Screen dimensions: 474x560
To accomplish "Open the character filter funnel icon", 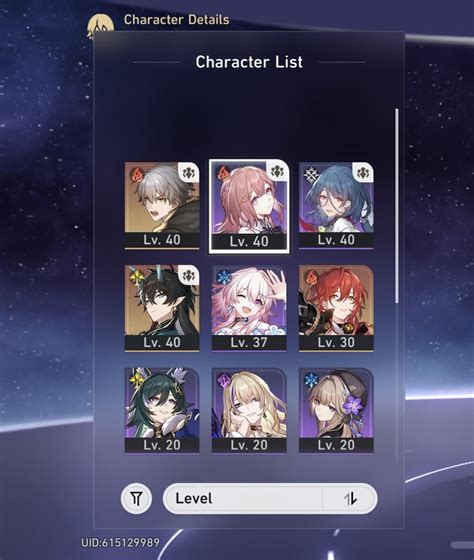I will (136, 498).
